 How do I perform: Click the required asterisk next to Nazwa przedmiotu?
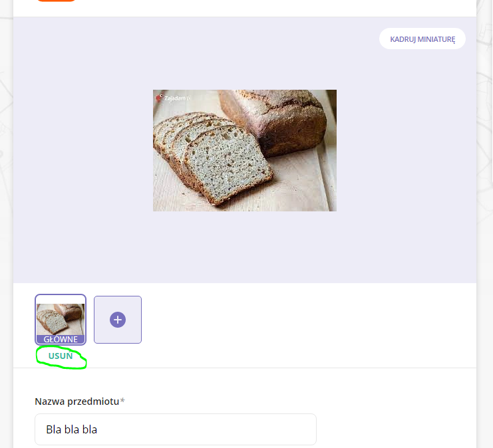[122, 401]
